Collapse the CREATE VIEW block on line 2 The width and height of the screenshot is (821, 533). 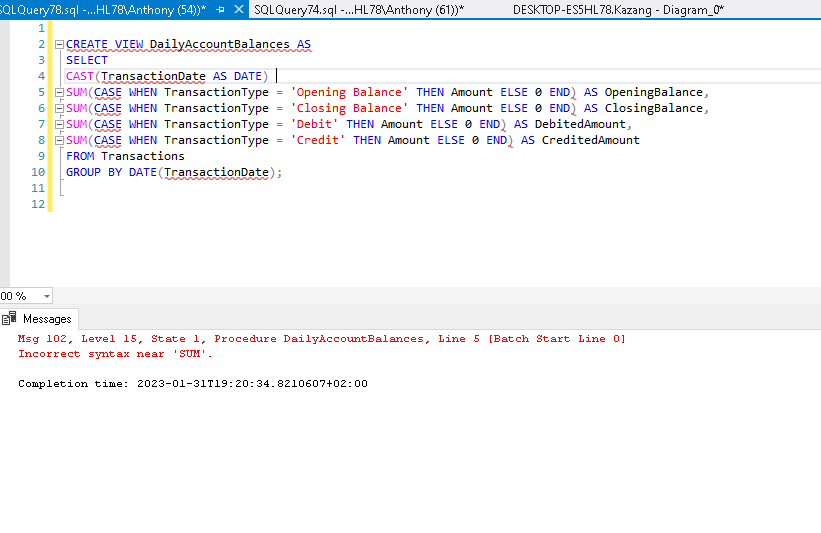(59, 45)
